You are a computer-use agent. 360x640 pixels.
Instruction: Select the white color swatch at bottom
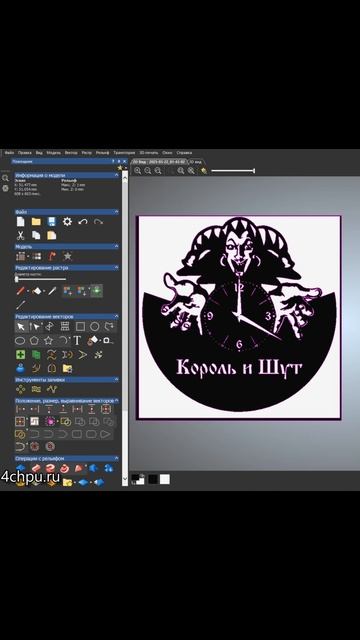coord(164,479)
